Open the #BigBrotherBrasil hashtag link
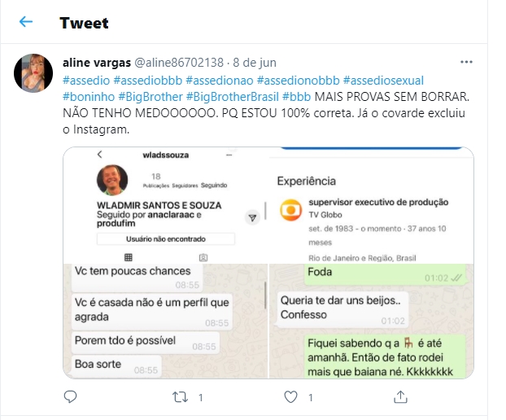The height and width of the screenshot is (420, 506). [233, 97]
